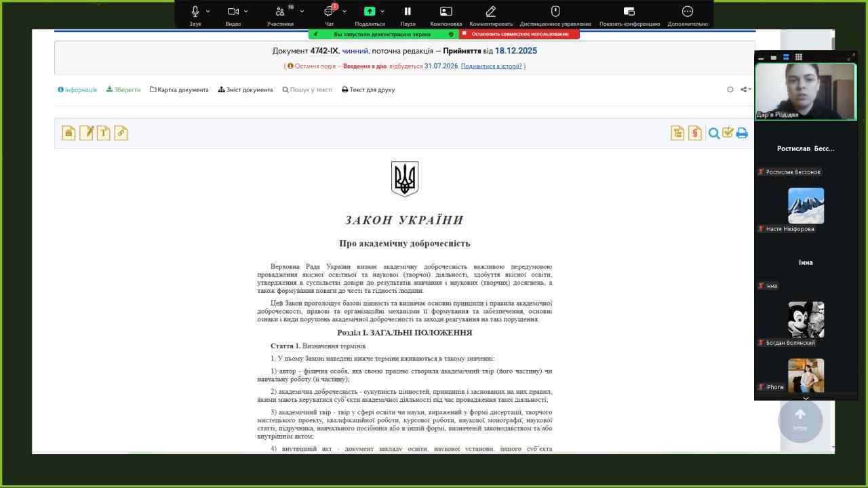Open the Комментировать annotation tool
The height and width of the screenshot is (488, 868).
click(x=491, y=12)
